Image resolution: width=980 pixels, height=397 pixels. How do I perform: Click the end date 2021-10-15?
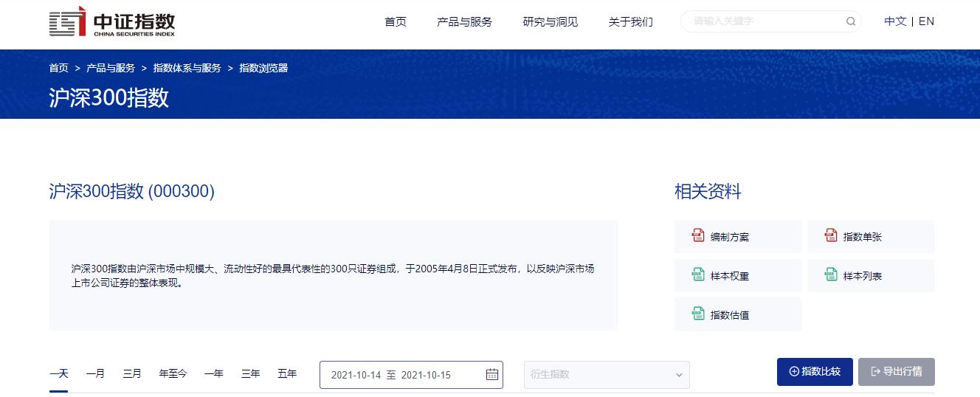coord(426,375)
